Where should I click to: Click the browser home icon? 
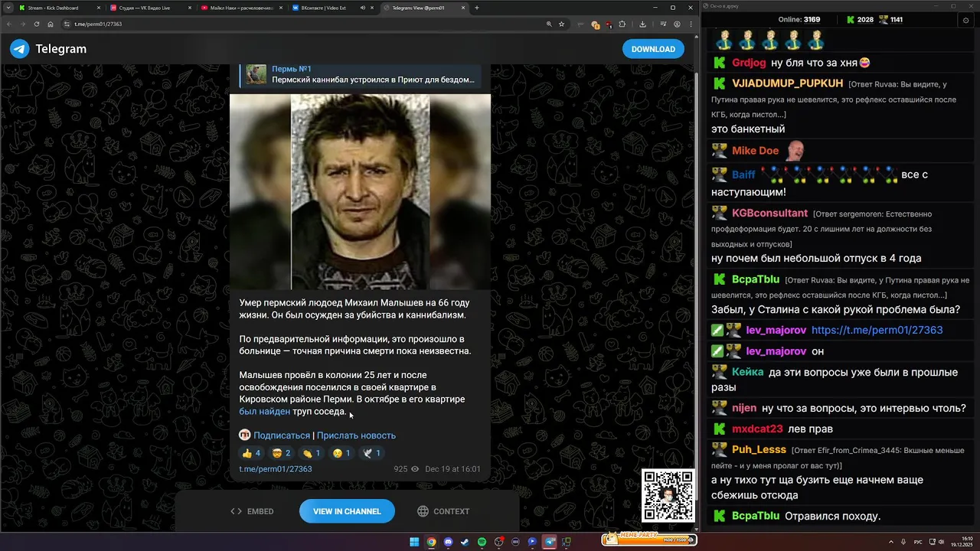pyautogui.click(x=51, y=24)
